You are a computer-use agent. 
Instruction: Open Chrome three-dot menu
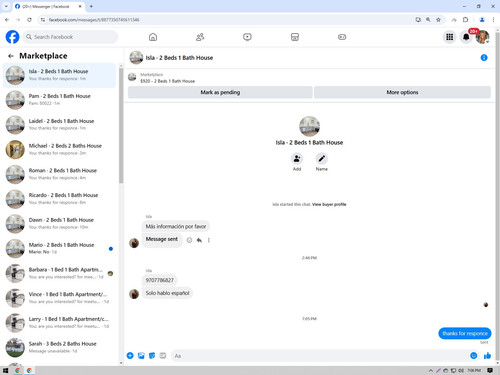pos(493,20)
